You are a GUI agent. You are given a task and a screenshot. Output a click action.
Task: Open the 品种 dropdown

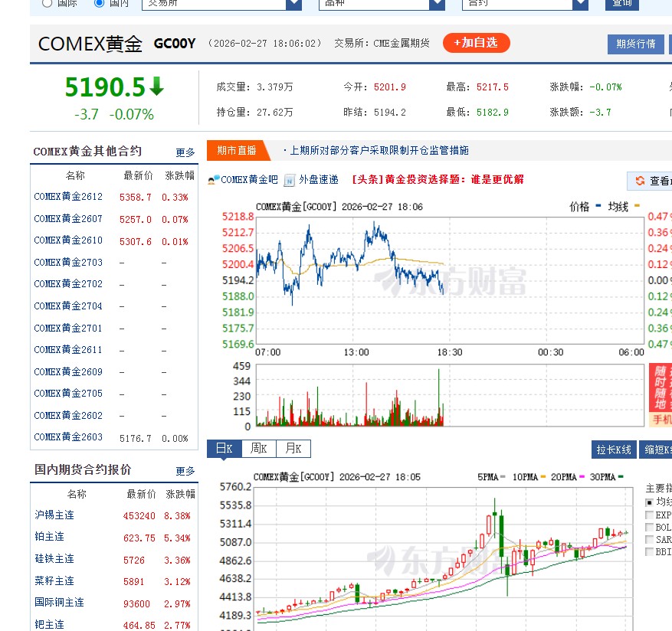click(x=382, y=4)
